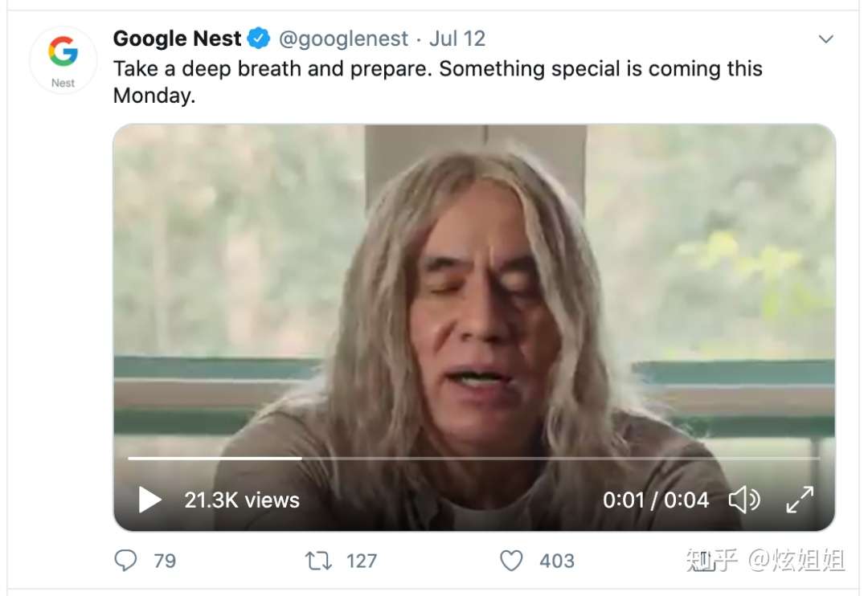
Task: Click the 21.3K views label
Action: [242, 500]
